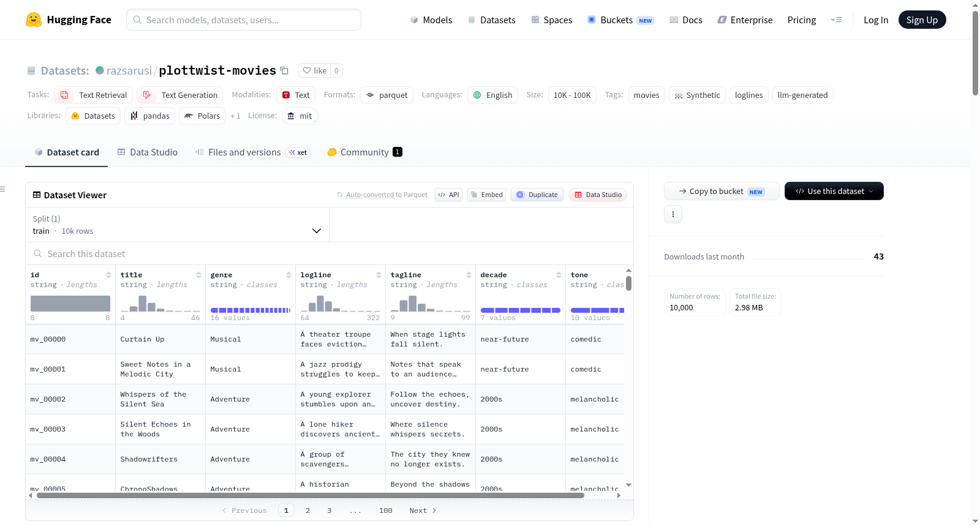980x527 pixels.
Task: Click the Polars library tag
Action: (202, 116)
